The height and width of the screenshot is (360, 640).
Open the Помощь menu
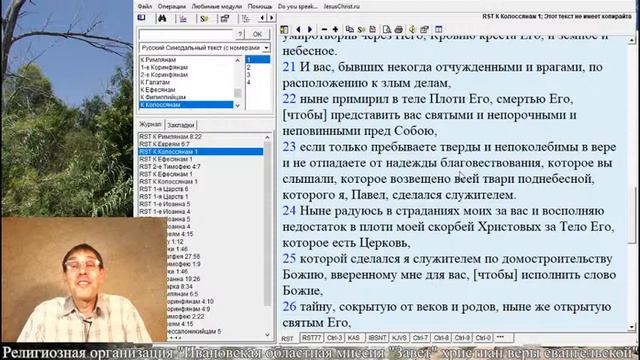click(x=260, y=7)
